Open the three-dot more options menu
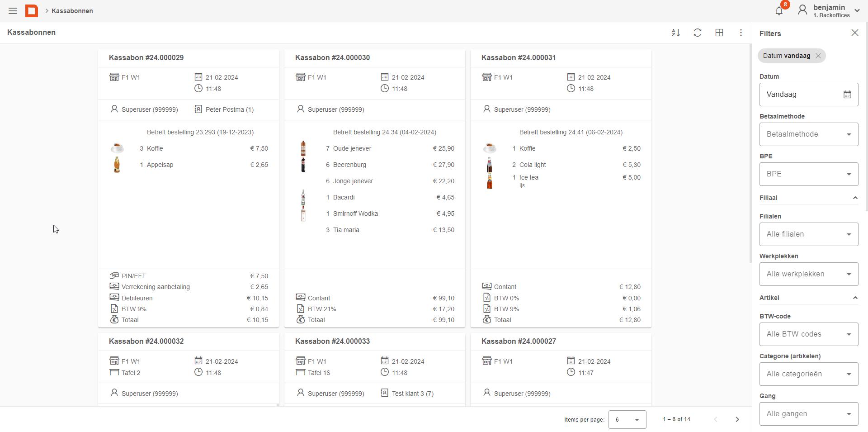 pos(741,33)
